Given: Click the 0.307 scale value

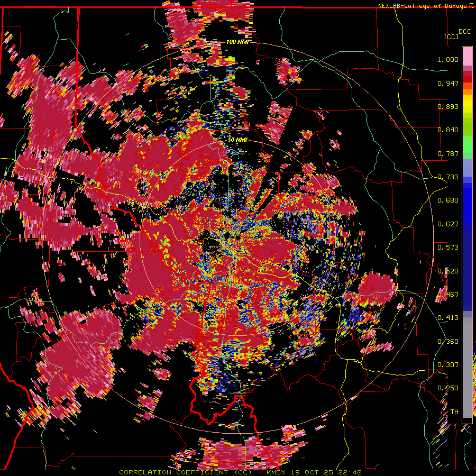Looking at the screenshot, I should coord(448,365).
